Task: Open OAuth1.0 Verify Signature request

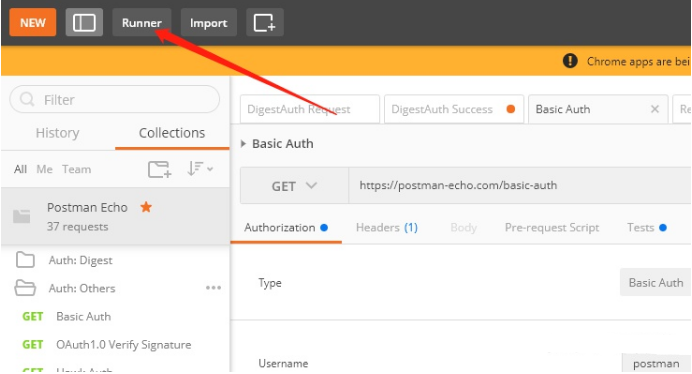Action: pos(124,344)
